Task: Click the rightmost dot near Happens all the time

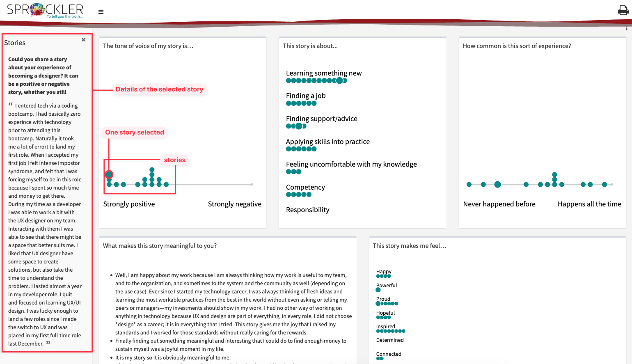Action: pos(605,185)
